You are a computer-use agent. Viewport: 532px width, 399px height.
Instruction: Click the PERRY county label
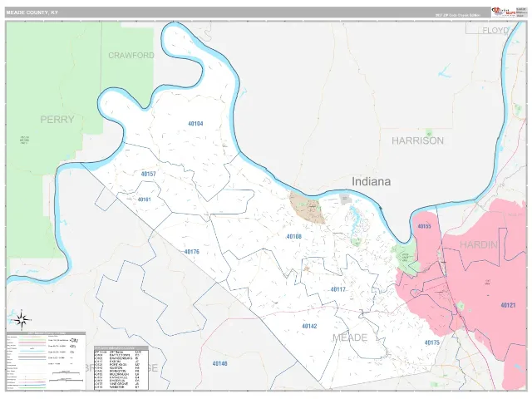pos(57,120)
